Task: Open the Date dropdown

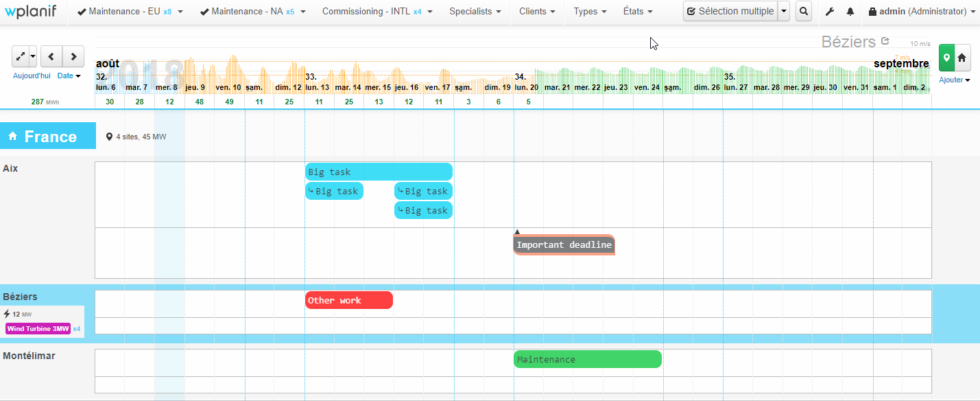Action: click(x=69, y=76)
